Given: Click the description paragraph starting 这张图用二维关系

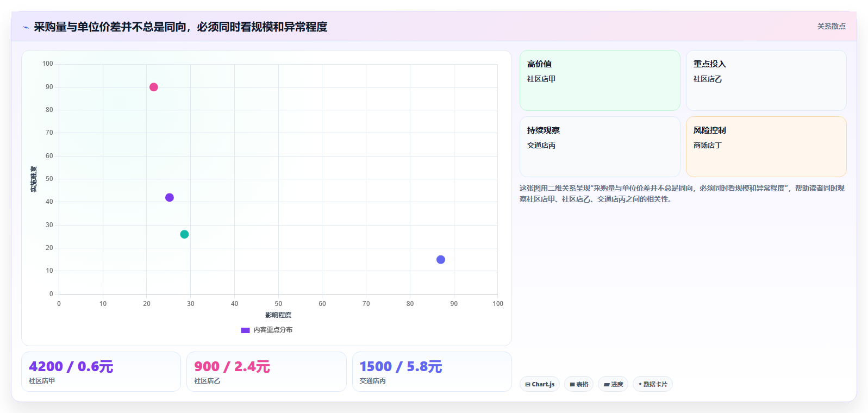Looking at the screenshot, I should (x=682, y=193).
